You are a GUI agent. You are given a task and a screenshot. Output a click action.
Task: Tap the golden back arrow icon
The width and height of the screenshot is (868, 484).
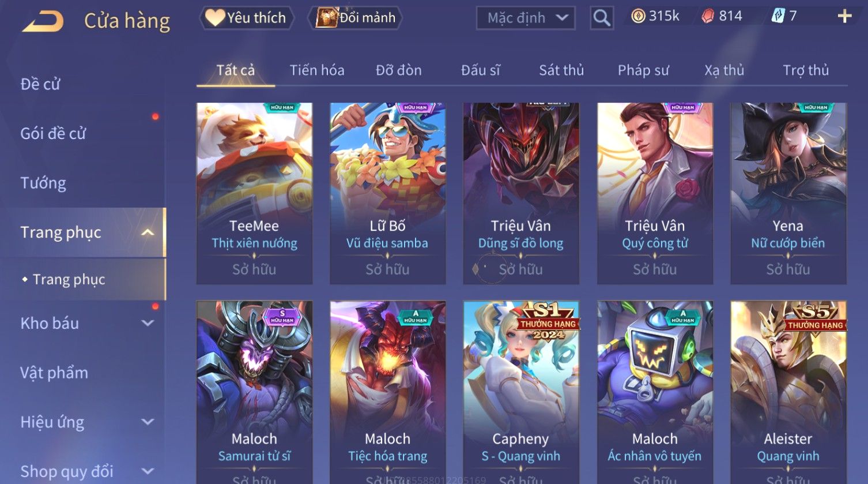(43, 21)
